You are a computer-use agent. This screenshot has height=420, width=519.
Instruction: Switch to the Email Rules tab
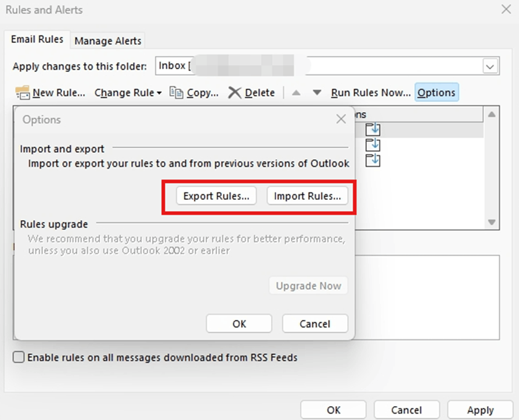coord(37,40)
